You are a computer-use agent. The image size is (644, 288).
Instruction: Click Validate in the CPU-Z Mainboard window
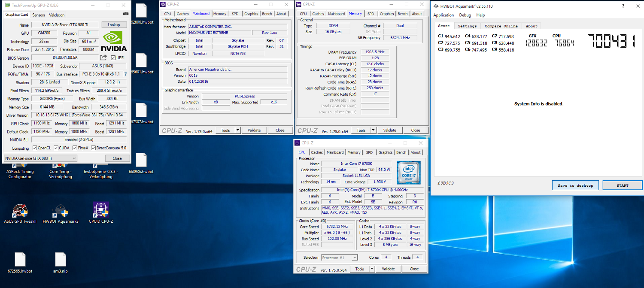[x=254, y=130]
